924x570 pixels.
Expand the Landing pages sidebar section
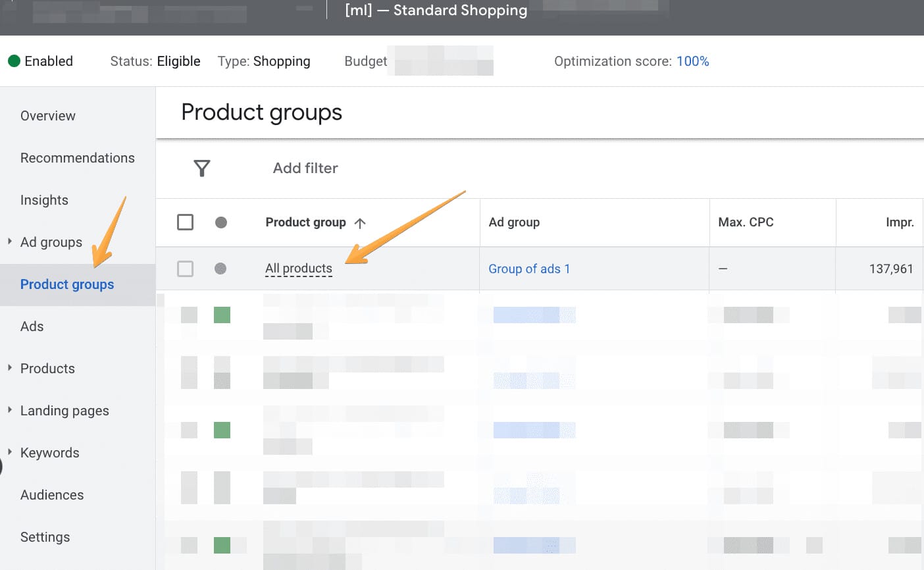pos(10,410)
